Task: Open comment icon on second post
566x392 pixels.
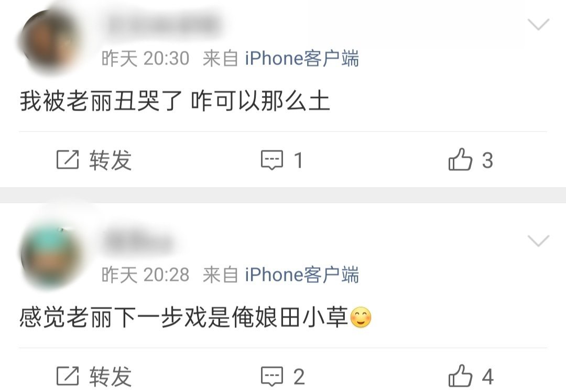Action: [x=272, y=376]
